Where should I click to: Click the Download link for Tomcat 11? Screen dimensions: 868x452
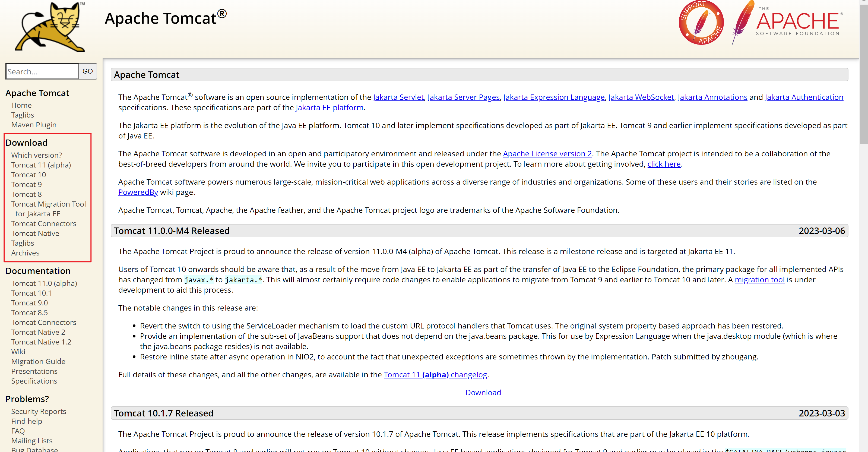[x=41, y=165]
